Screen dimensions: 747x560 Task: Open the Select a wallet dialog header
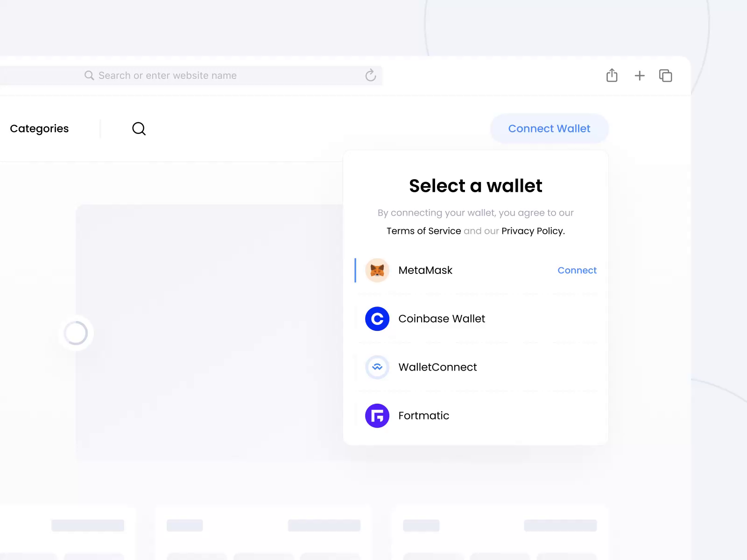click(475, 185)
